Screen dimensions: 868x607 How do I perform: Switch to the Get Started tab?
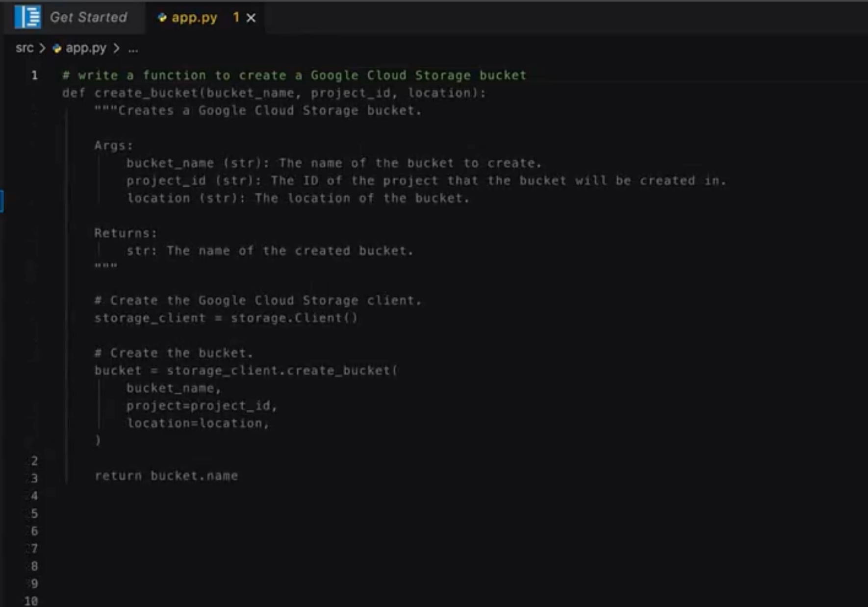[88, 18]
